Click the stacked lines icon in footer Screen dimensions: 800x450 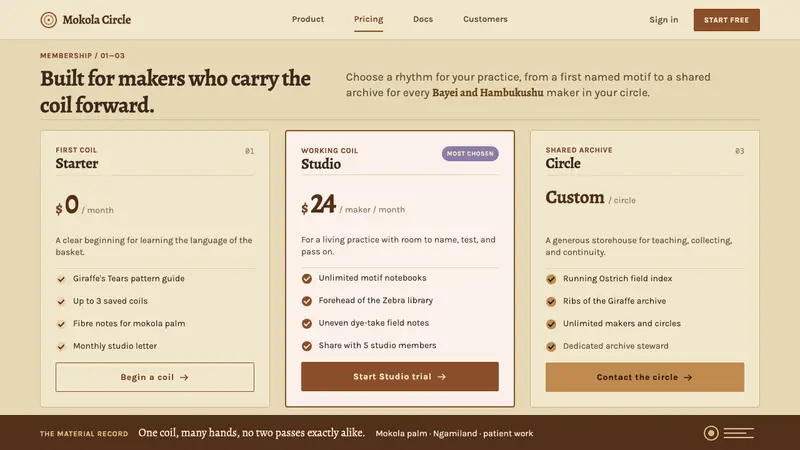click(x=738, y=433)
